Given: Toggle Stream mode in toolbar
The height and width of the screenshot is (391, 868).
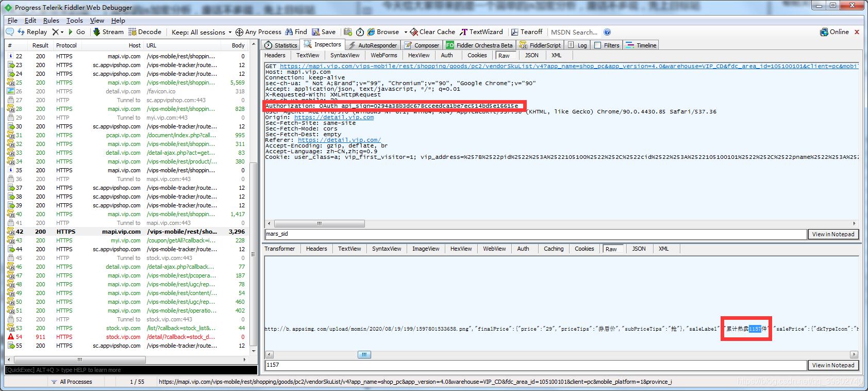Looking at the screenshot, I should tap(108, 32).
